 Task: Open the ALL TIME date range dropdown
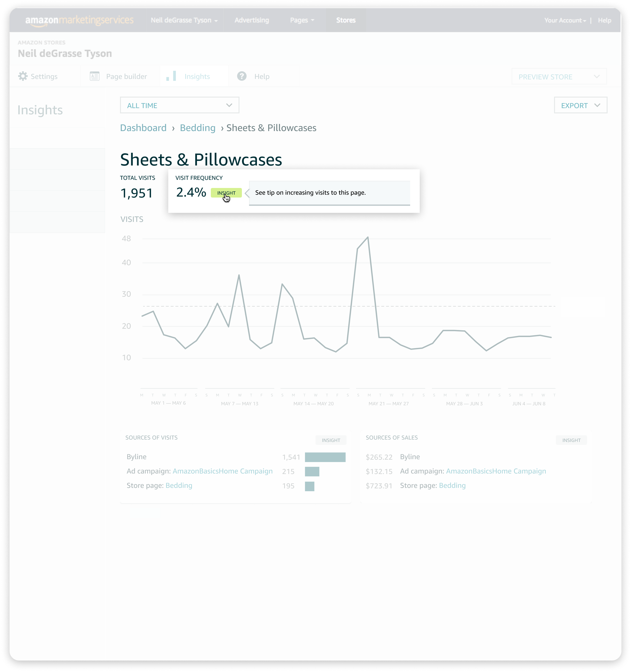click(179, 105)
